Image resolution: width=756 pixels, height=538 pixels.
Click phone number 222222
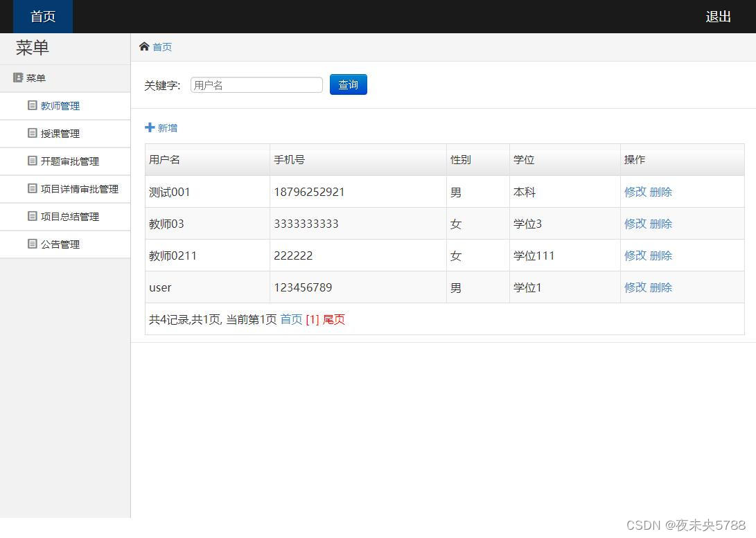pyautogui.click(x=293, y=255)
